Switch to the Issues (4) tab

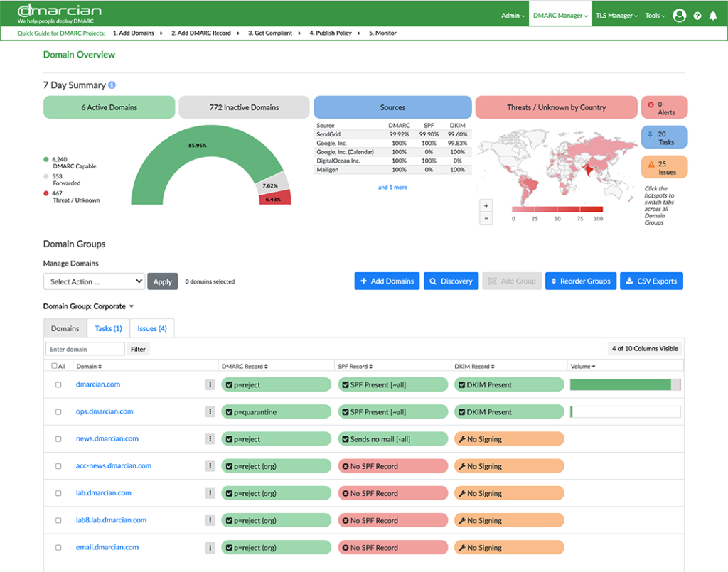tap(151, 328)
